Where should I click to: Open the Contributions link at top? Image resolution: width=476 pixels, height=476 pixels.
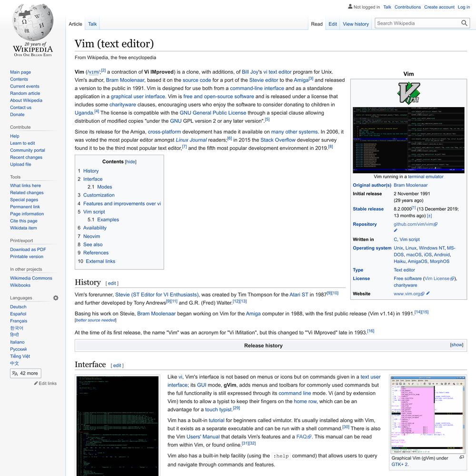[407, 7]
